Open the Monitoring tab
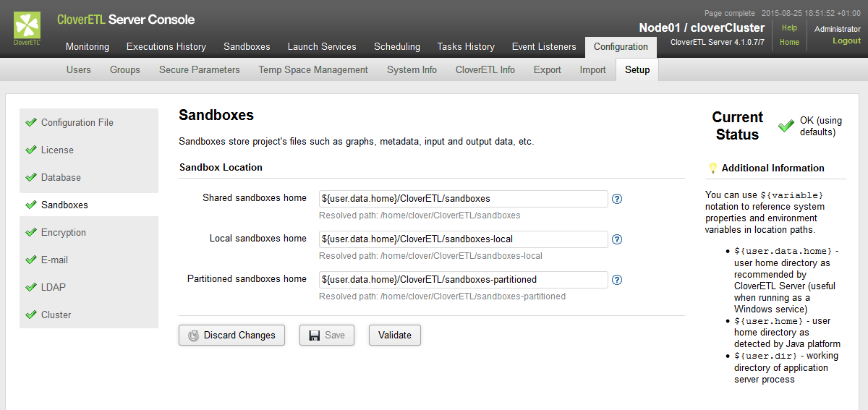 [88, 46]
